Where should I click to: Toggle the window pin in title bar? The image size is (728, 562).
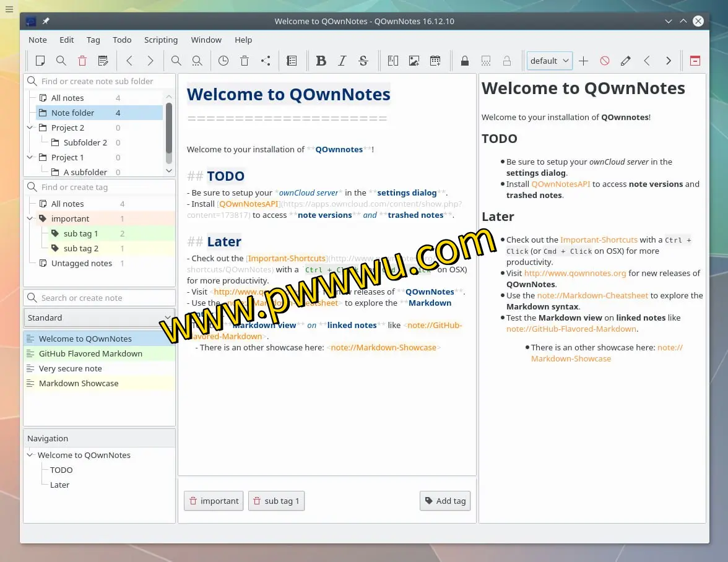click(46, 21)
